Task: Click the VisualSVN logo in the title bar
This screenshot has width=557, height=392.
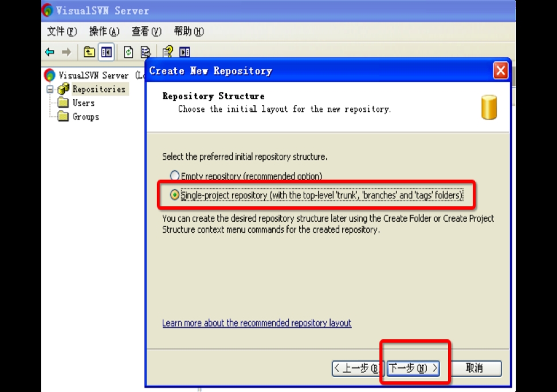Action: (x=48, y=10)
